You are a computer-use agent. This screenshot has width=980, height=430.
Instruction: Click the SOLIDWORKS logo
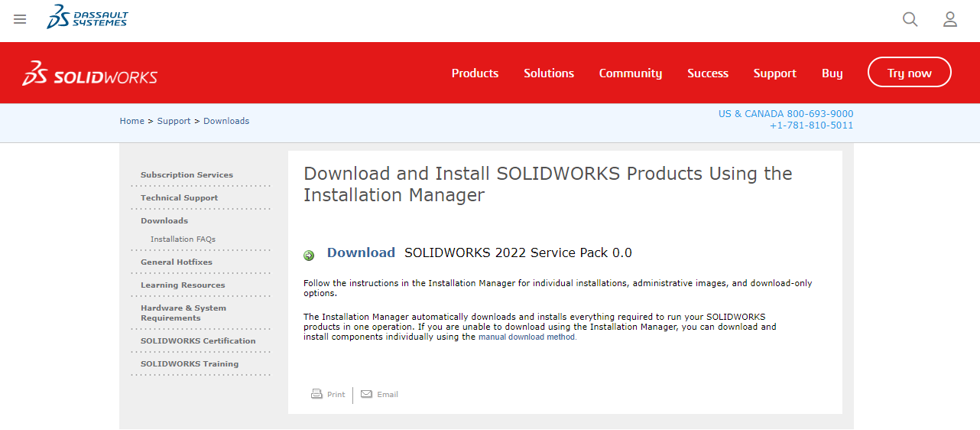pos(90,73)
